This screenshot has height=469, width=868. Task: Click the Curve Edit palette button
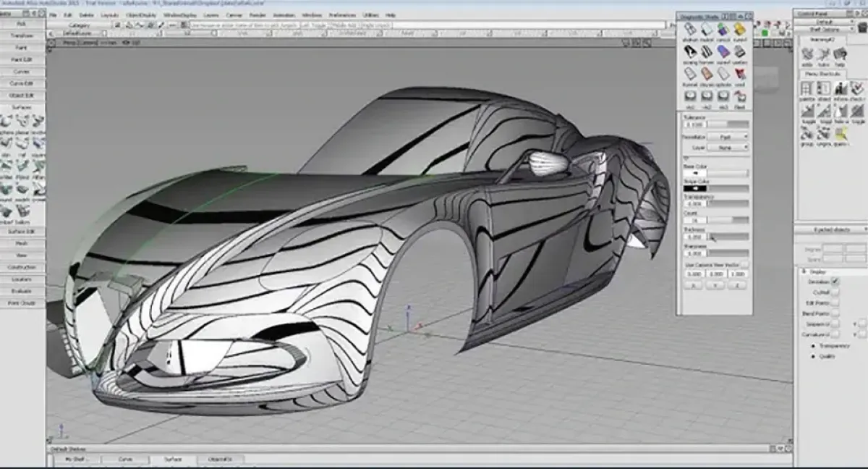(22, 83)
